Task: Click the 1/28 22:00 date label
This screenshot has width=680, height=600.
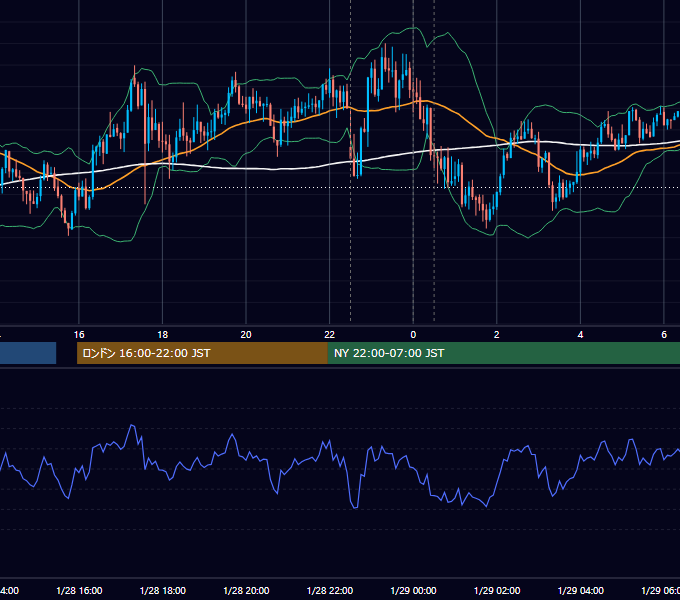Action: coord(330,590)
